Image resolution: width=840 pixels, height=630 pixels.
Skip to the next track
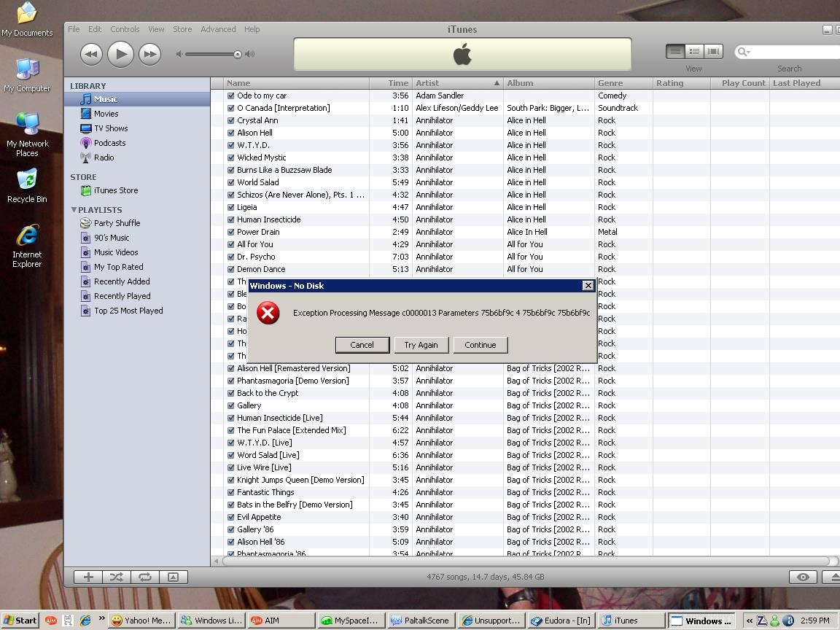coord(149,54)
